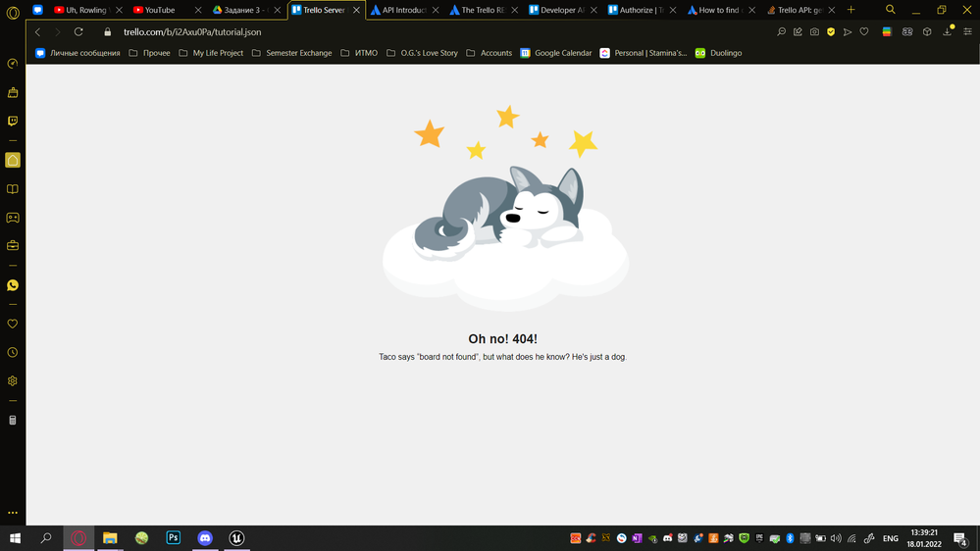Open the briefcase sidebar panel
Viewport: 980px width, 551px height.
pos(13,245)
